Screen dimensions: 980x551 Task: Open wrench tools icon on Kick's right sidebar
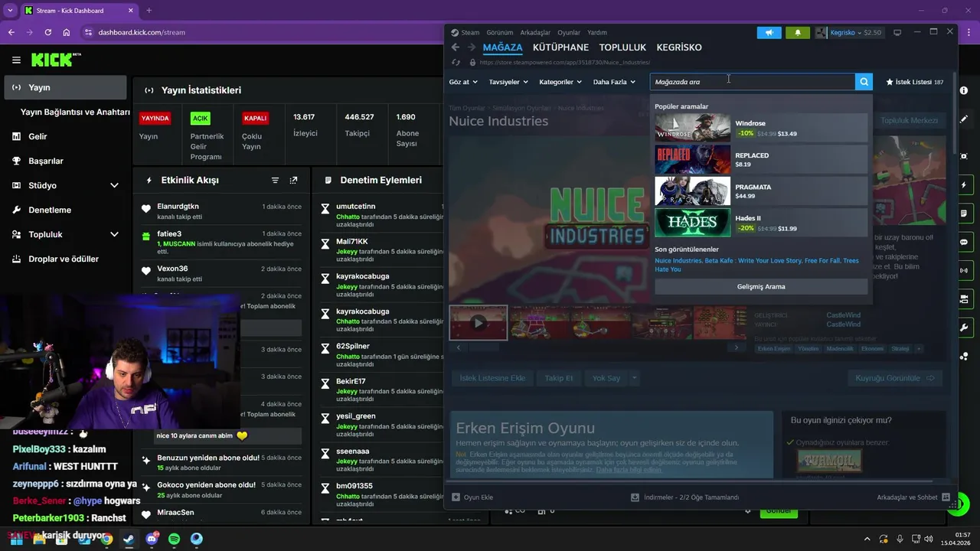click(963, 328)
